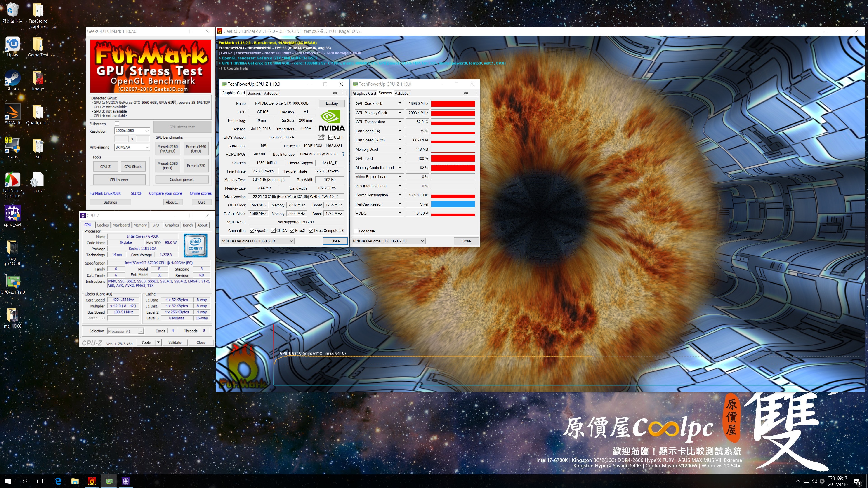The image size is (868, 488).
Task: Click the custom resolution width input field
Action: coord(121,139)
